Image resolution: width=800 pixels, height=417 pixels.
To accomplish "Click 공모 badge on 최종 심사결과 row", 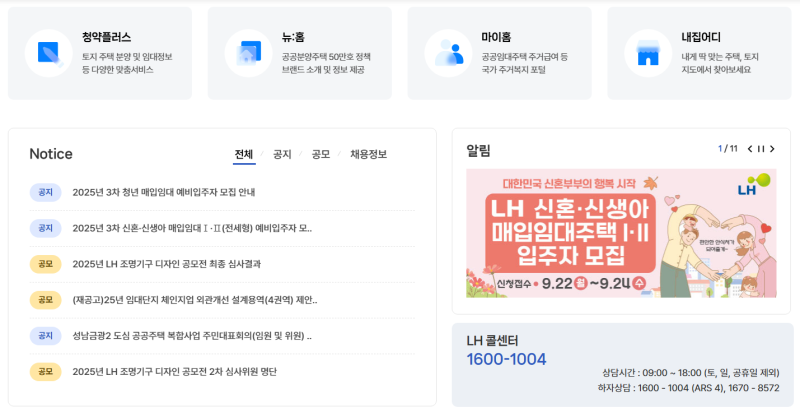I will coord(45,264).
